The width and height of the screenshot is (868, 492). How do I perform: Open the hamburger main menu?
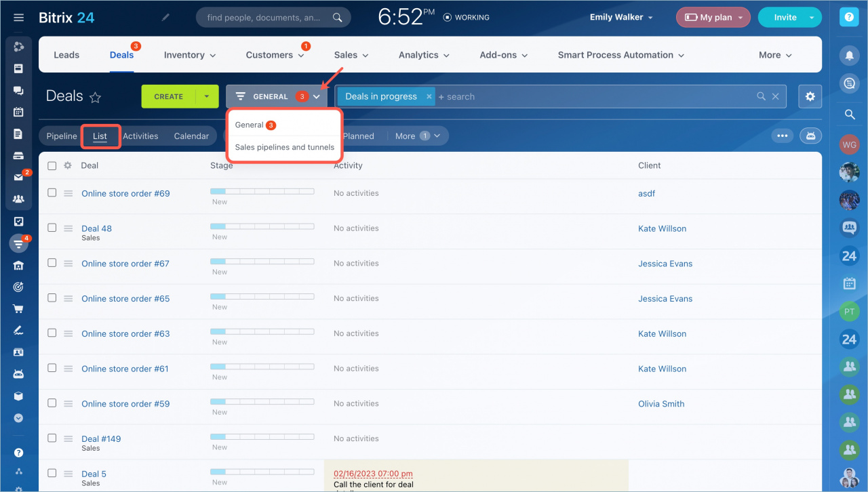(x=18, y=18)
